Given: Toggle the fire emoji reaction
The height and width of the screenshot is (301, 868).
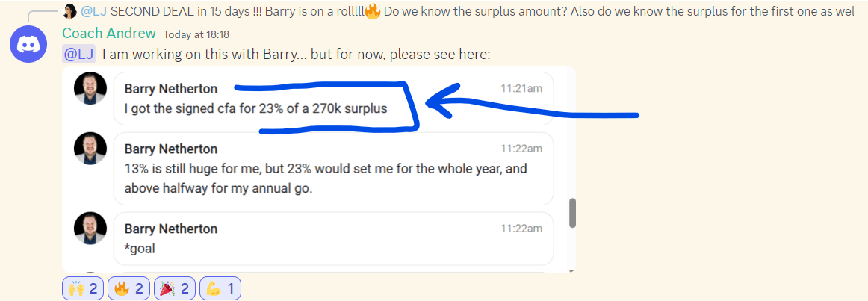Looking at the screenshot, I should (x=128, y=288).
